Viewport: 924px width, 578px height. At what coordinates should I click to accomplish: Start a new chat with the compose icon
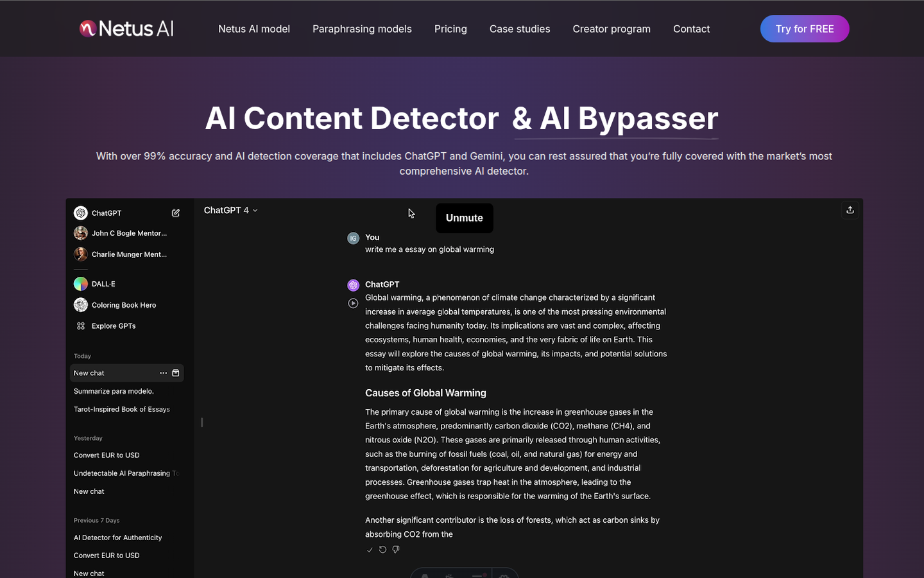pyautogui.click(x=176, y=213)
